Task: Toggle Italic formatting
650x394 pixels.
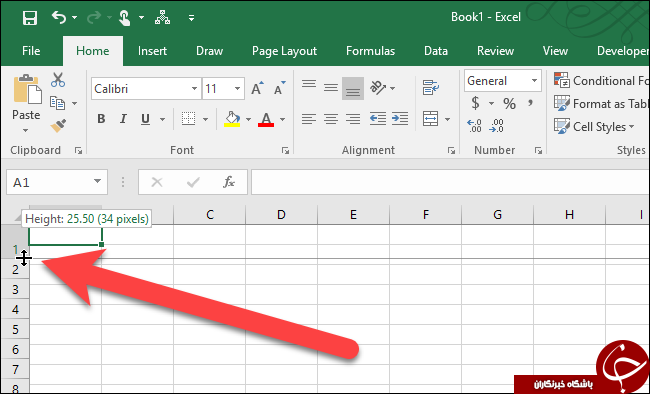Action: pyautogui.click(x=123, y=119)
